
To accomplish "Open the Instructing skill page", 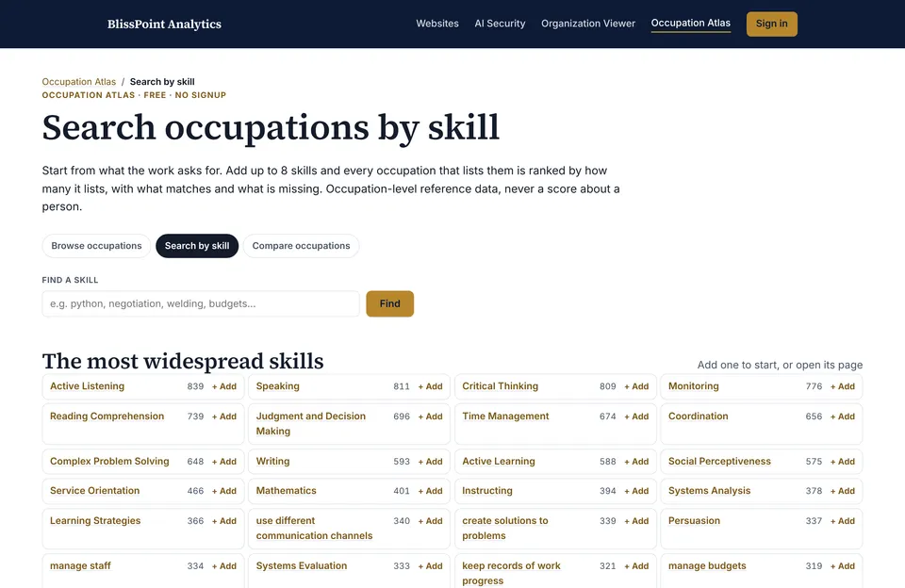I will click(x=487, y=491).
